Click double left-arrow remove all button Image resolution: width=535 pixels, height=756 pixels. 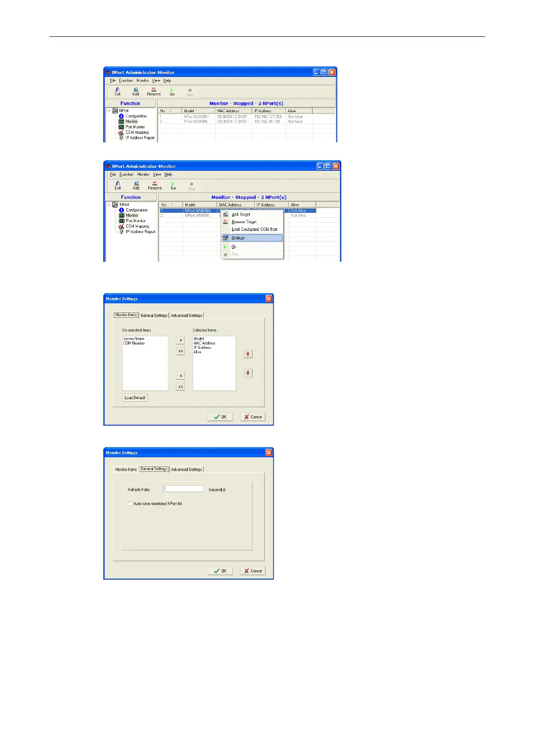click(x=181, y=387)
